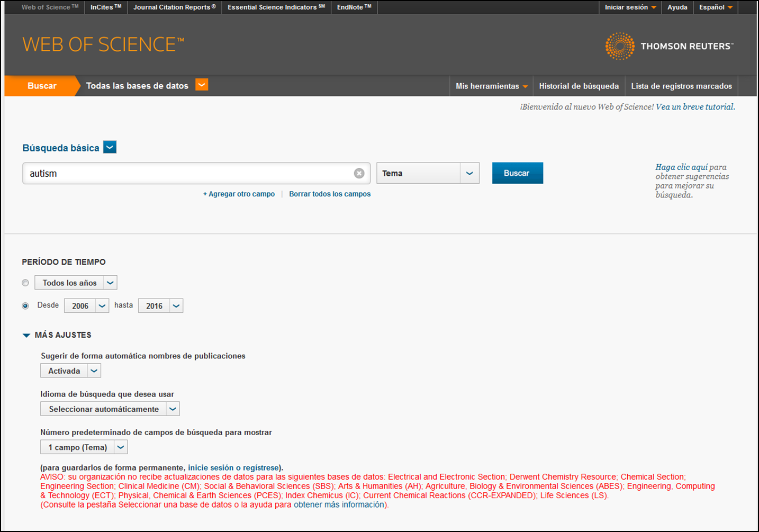The image size is (759, 532).
Task: Open the InCites top navigation tab
Action: pyautogui.click(x=106, y=7)
